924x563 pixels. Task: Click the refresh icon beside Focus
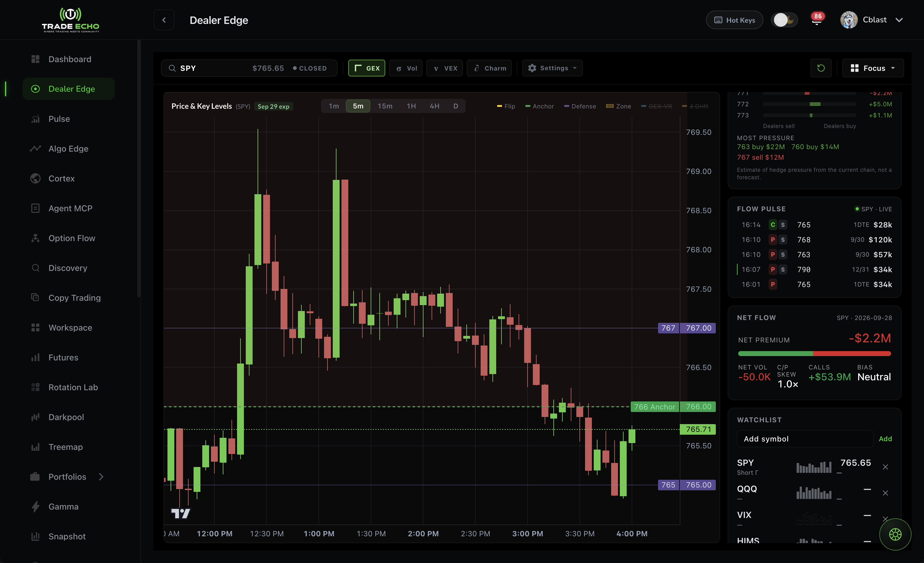tap(821, 68)
